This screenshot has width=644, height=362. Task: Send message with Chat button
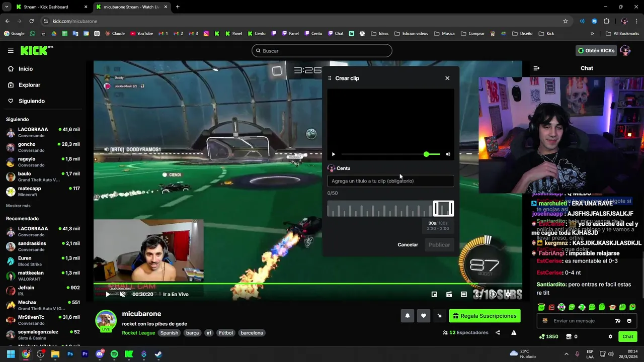[628, 337]
